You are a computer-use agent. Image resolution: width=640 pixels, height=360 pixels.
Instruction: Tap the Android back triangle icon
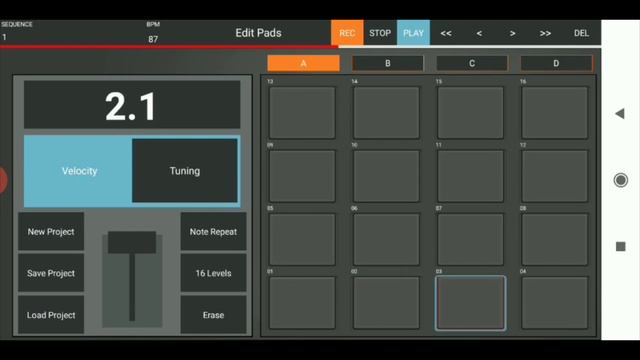(x=620, y=113)
